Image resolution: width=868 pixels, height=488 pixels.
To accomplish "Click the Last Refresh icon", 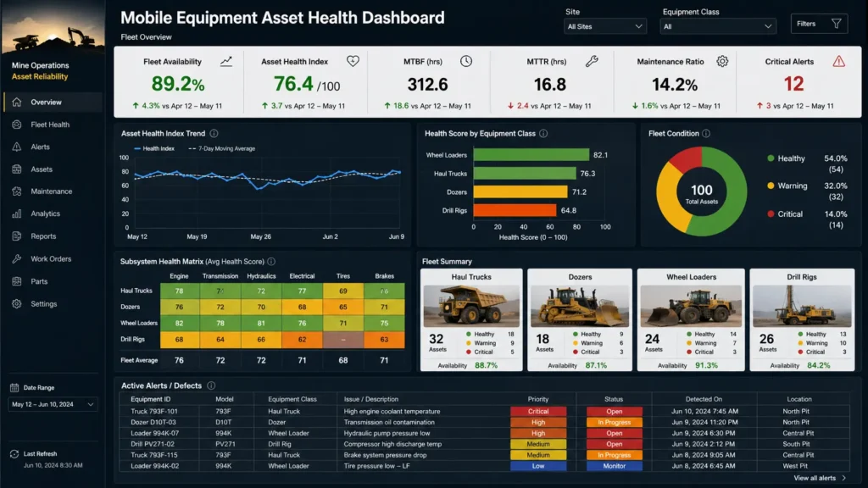I will coord(14,454).
